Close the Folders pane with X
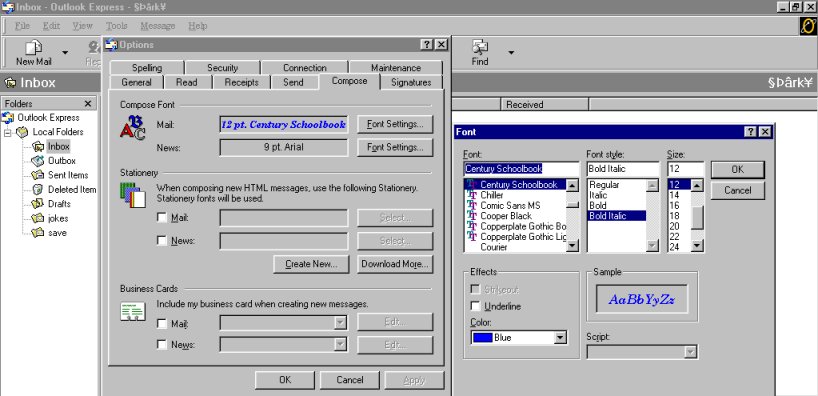Image resolution: width=818 pixels, height=396 pixels. tap(88, 103)
